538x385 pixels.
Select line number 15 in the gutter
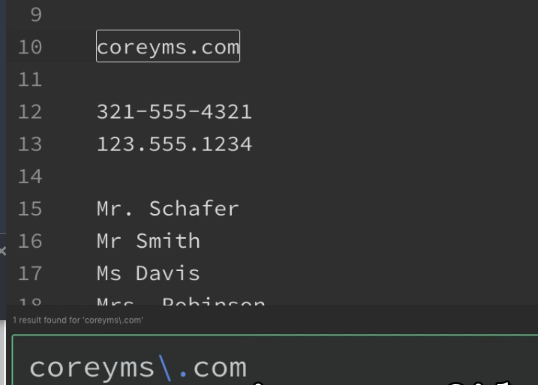[30, 208]
